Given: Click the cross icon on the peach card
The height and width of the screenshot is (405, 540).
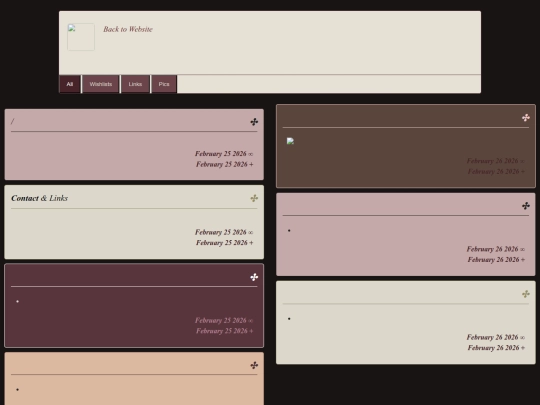Looking at the screenshot, I should click(254, 365).
